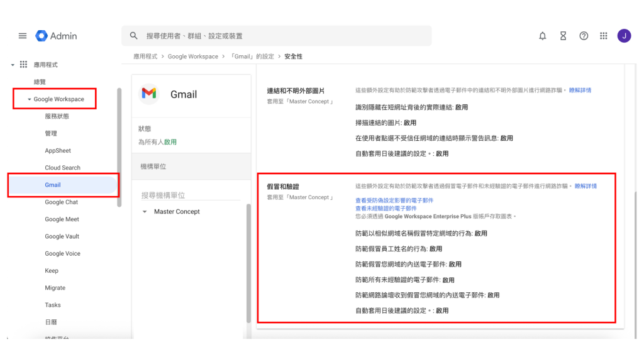The image size is (644, 362).
Task: Open the main hamburger menu
Action: [x=23, y=36]
